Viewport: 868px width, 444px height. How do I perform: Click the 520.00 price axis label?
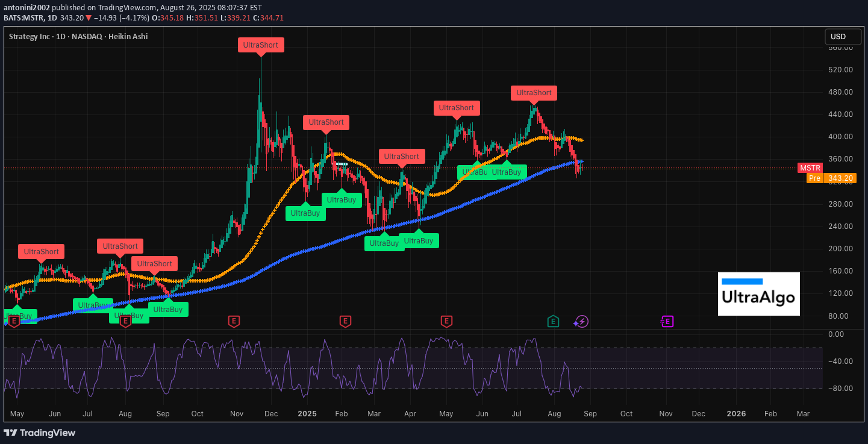[839, 70]
